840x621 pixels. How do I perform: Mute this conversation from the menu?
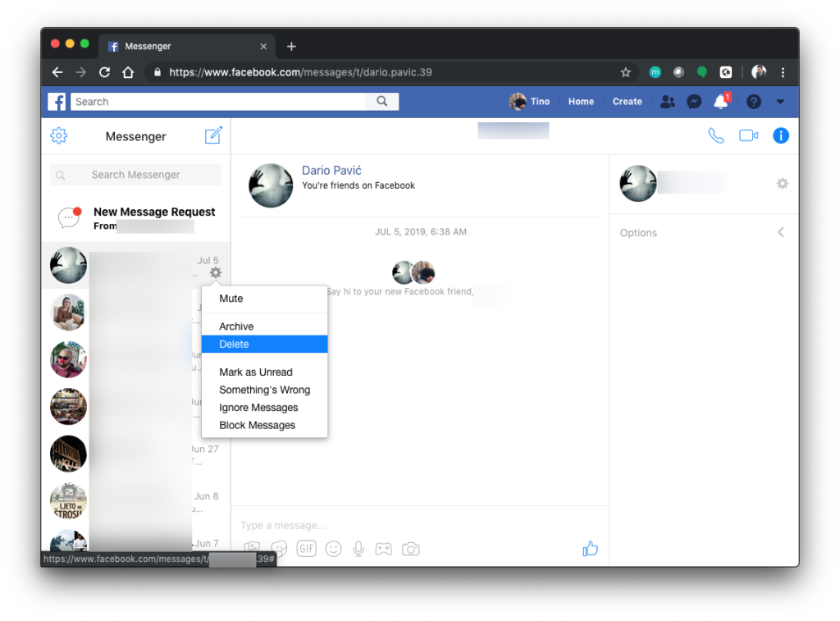pos(231,299)
